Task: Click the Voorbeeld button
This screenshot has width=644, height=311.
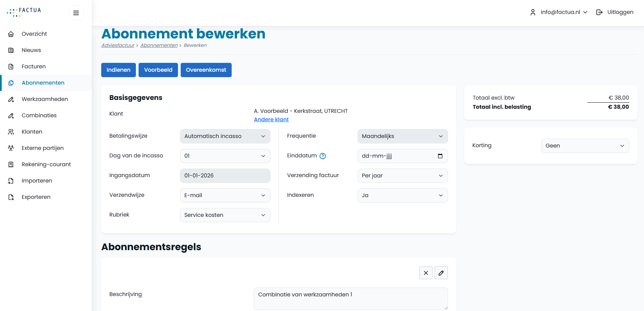Action: coord(158,70)
